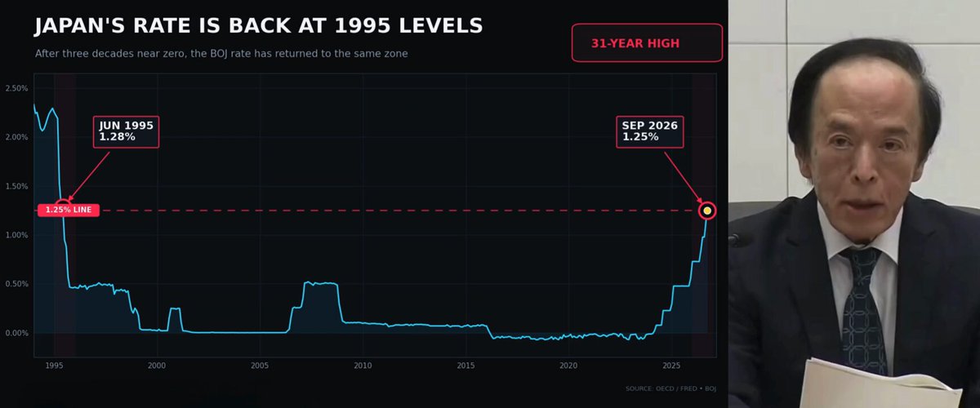Click the 2.00% y-axis label

16,137
